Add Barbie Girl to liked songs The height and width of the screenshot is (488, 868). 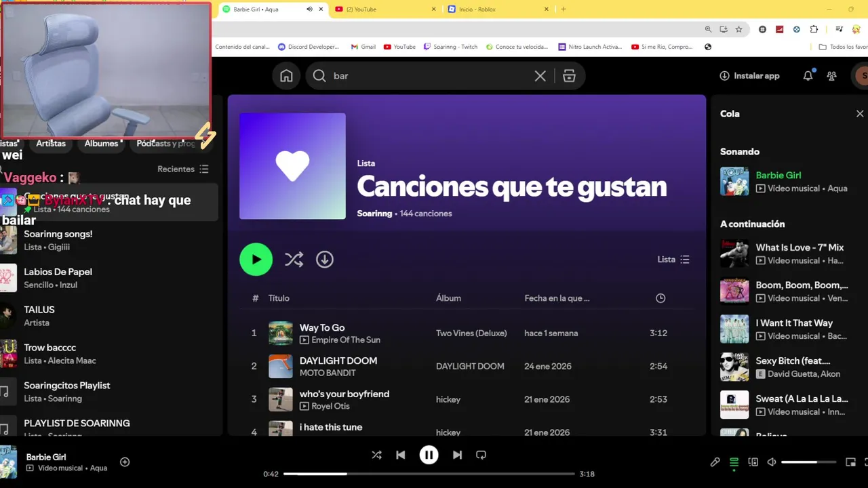pos(125,462)
